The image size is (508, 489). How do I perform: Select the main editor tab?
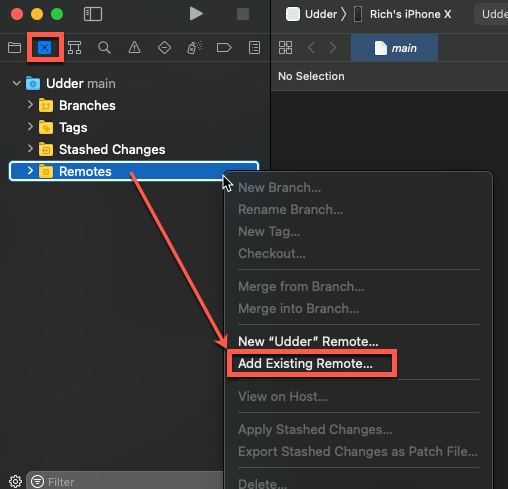(x=394, y=48)
